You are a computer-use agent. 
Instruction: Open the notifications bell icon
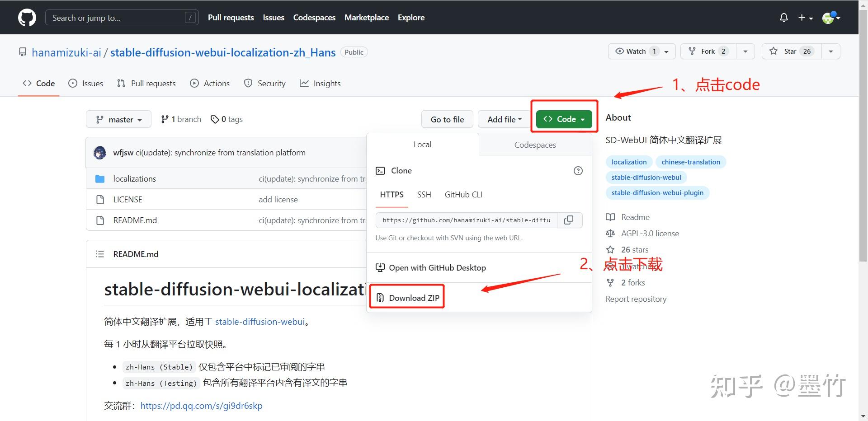click(783, 17)
